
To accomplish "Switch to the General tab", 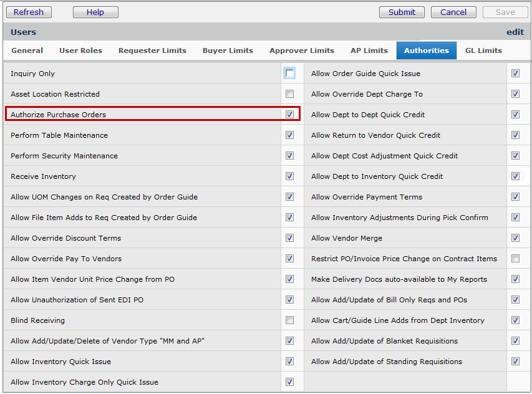I will (27, 50).
